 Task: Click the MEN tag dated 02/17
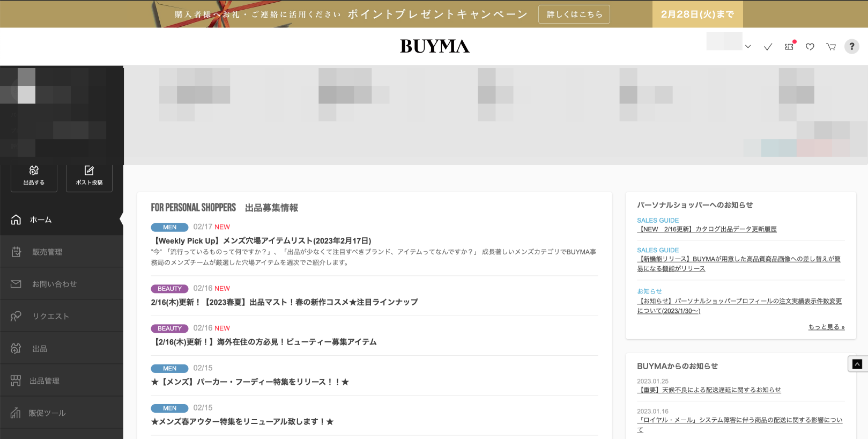point(169,228)
